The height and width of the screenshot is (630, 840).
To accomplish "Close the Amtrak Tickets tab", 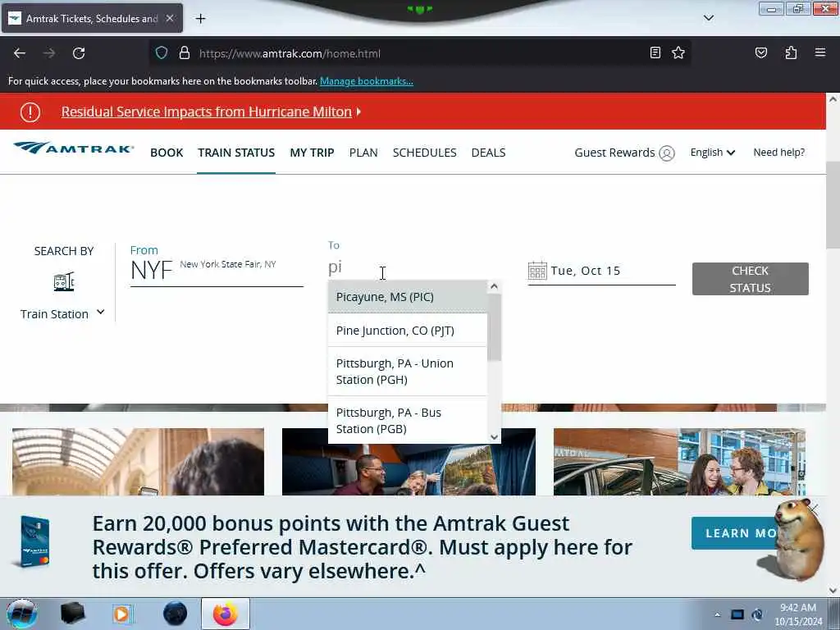I will point(169,18).
